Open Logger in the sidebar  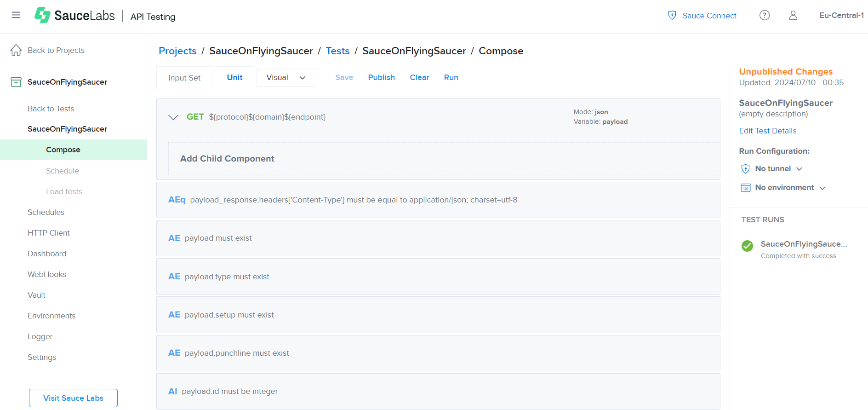(40, 336)
